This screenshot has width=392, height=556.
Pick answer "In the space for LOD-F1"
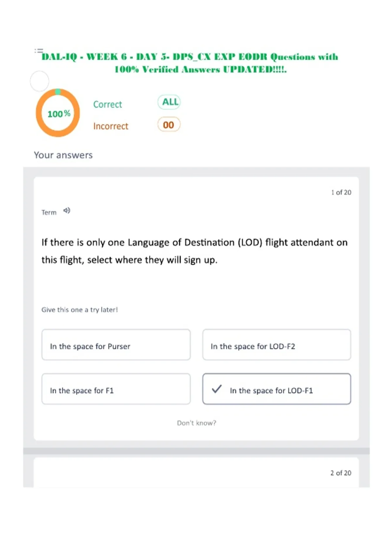pyautogui.click(x=277, y=389)
